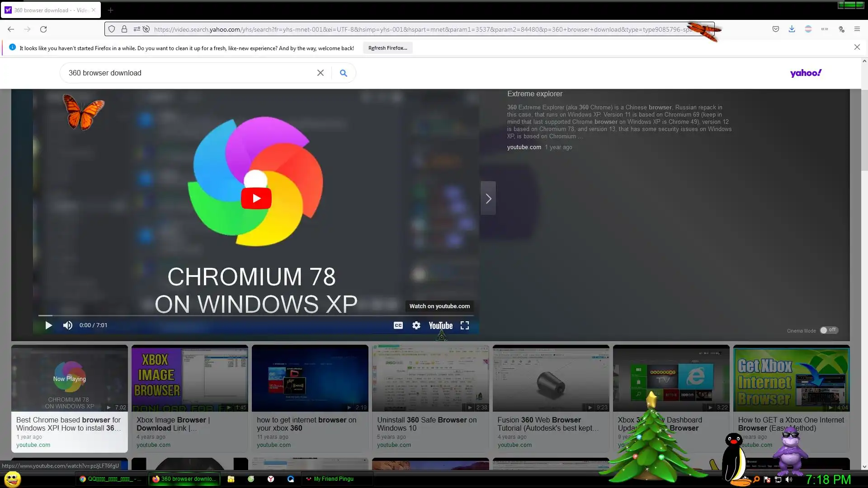Viewport: 868px width, 488px height.
Task: Click the Refresh Firefox button
Action: click(x=387, y=48)
